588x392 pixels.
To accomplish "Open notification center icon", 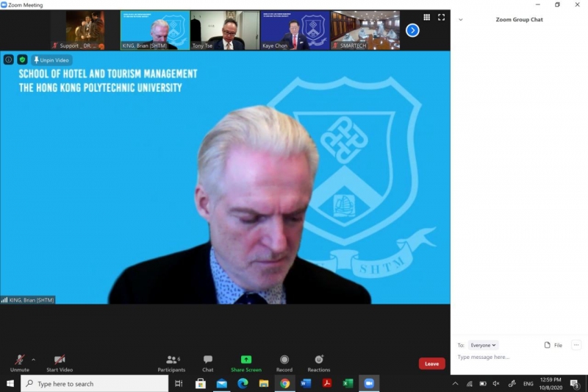I will click(x=574, y=383).
